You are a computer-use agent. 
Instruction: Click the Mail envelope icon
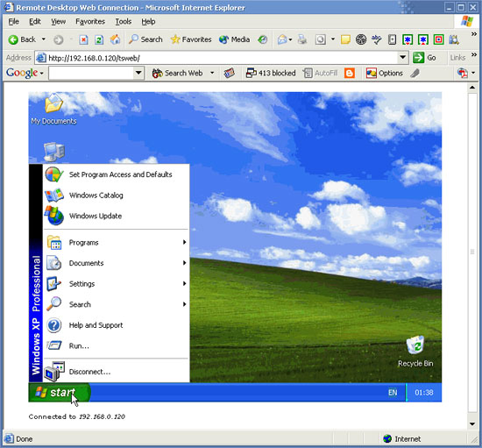(282, 39)
